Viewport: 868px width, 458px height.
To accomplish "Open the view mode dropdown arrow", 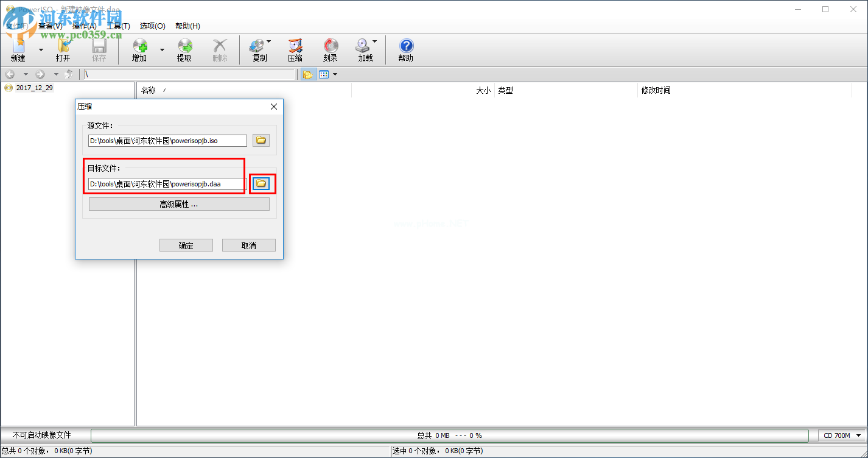I will click(x=335, y=74).
